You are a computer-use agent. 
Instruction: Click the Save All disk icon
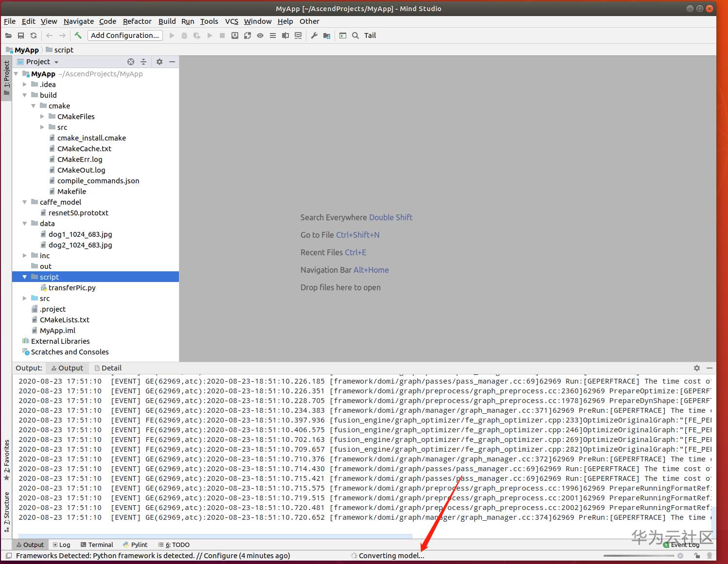(x=21, y=35)
